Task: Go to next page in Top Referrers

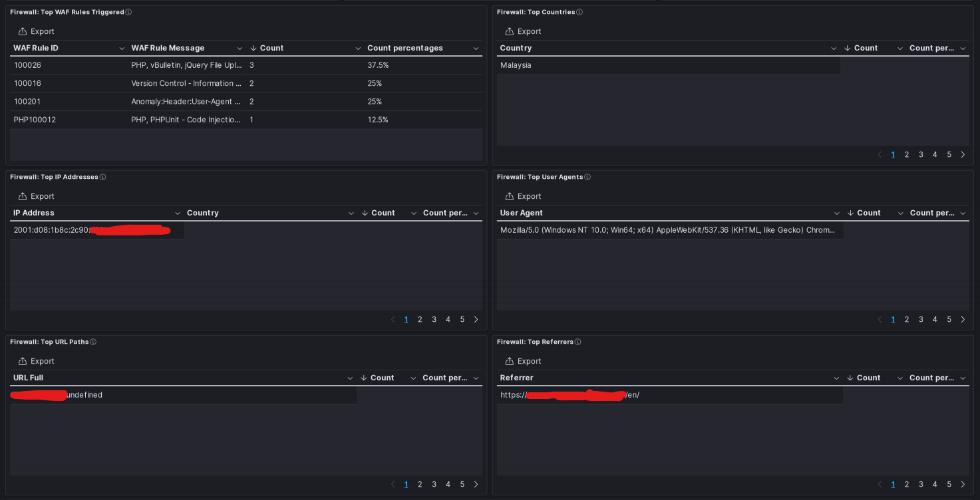Action: click(963, 484)
